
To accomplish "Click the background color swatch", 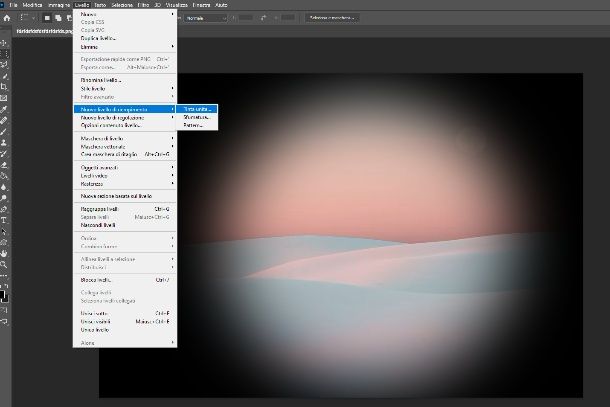I will coord(5,299).
